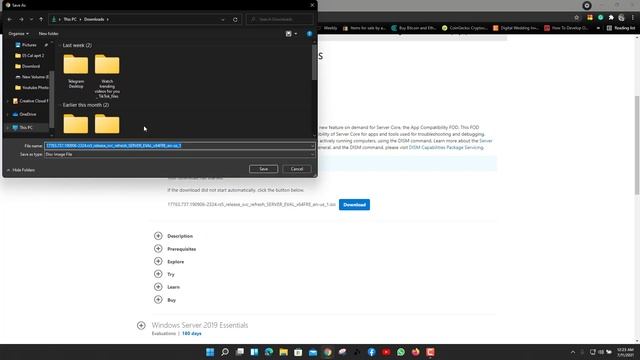The width and height of the screenshot is (640, 360).
Task: Open Buy Bitcoin and Eth bookmark
Action: click(413, 28)
